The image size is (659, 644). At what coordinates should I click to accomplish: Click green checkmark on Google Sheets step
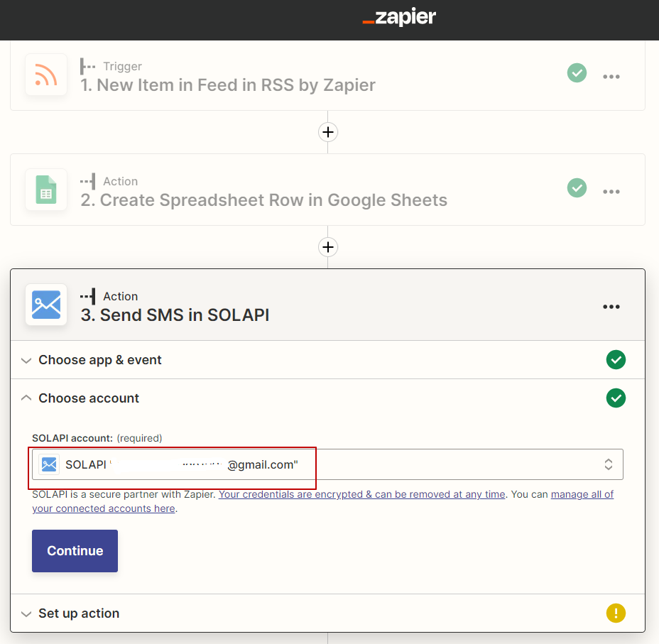(577, 187)
